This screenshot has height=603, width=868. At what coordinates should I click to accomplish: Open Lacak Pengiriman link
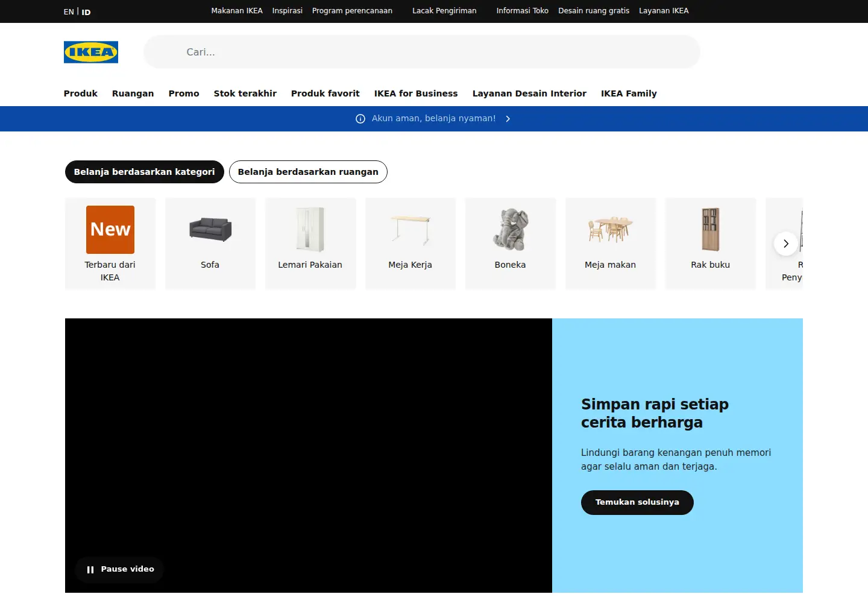click(x=444, y=11)
